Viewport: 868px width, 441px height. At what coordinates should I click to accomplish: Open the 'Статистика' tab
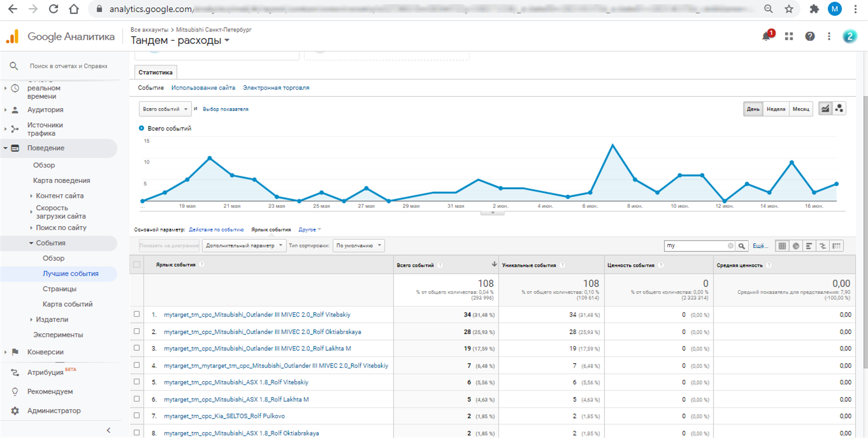(x=155, y=72)
